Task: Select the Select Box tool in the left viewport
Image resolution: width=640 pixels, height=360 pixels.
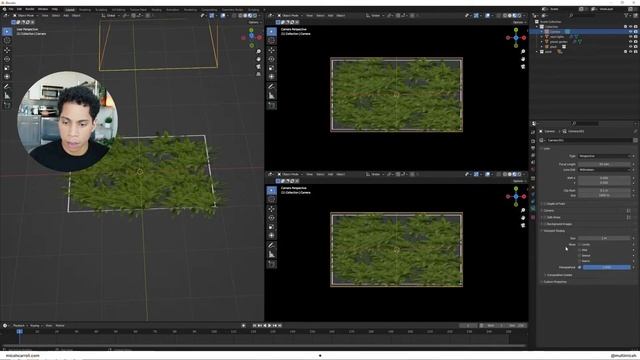Action: coord(7,31)
